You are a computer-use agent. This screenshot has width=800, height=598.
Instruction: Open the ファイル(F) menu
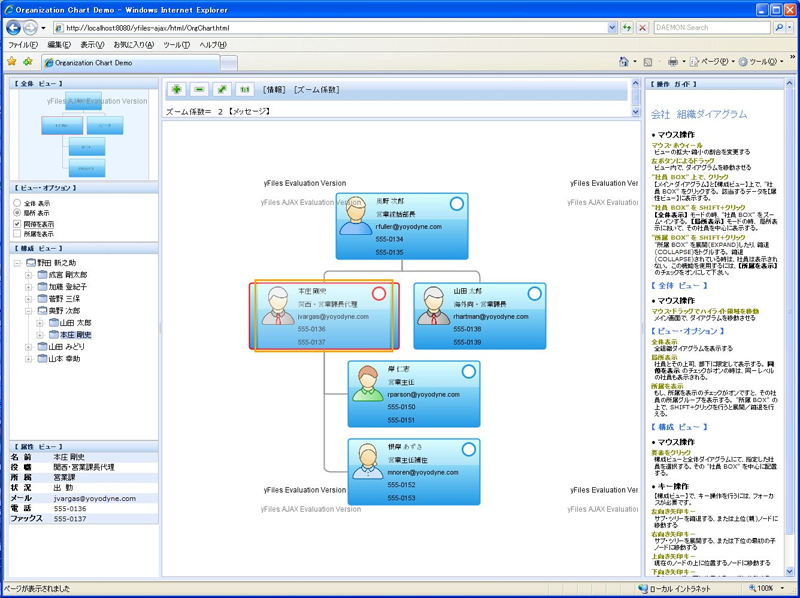tap(23, 45)
